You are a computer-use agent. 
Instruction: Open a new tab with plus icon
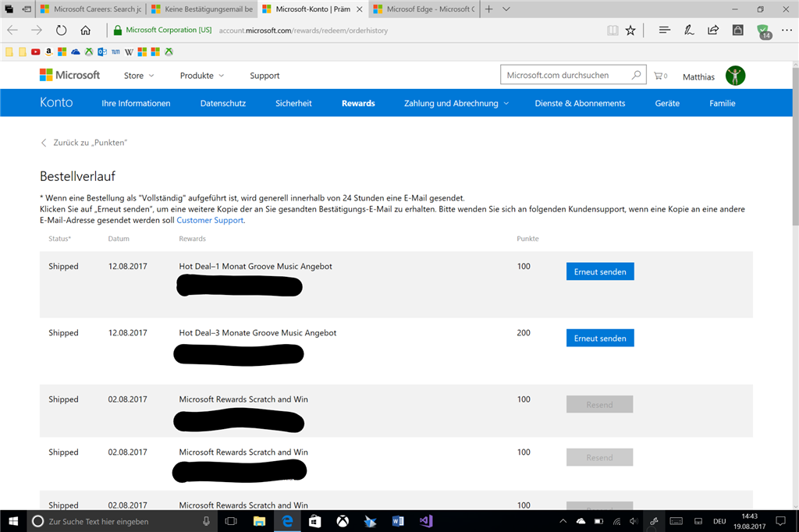(x=488, y=9)
